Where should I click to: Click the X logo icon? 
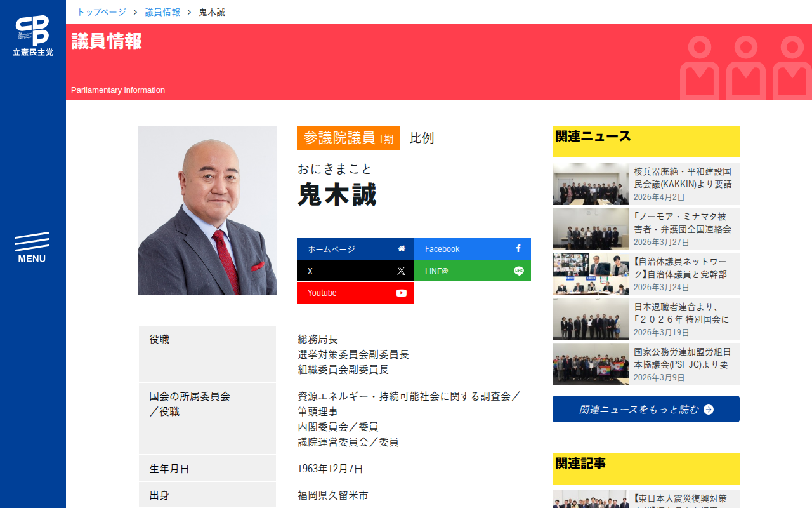pyautogui.click(x=401, y=271)
